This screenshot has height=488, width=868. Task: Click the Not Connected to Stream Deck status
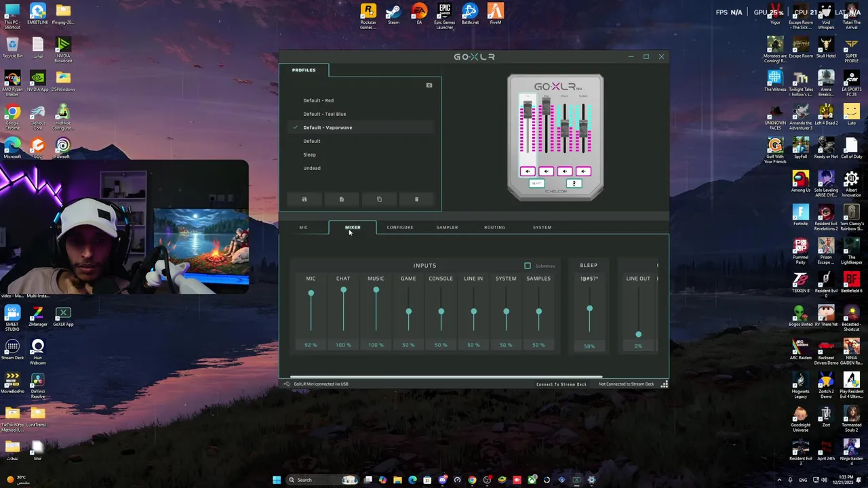(626, 384)
